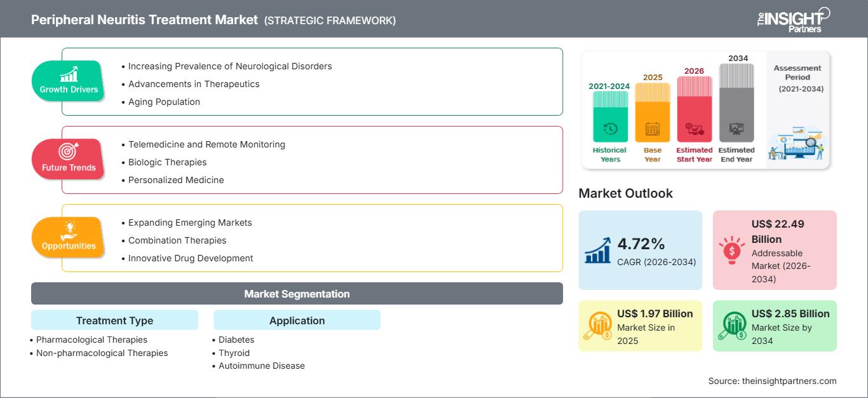Click the 2025 base year bar
Viewport: 868px width, 398px height.
click(653, 113)
